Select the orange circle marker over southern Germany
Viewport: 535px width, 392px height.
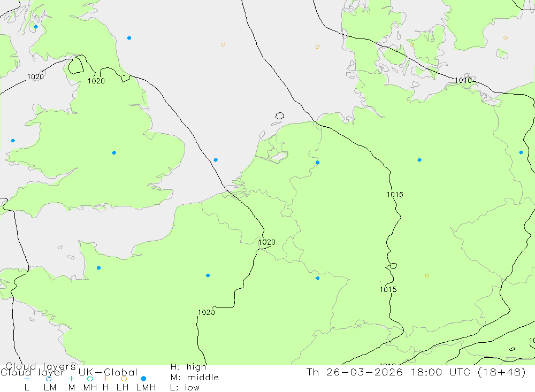point(427,275)
